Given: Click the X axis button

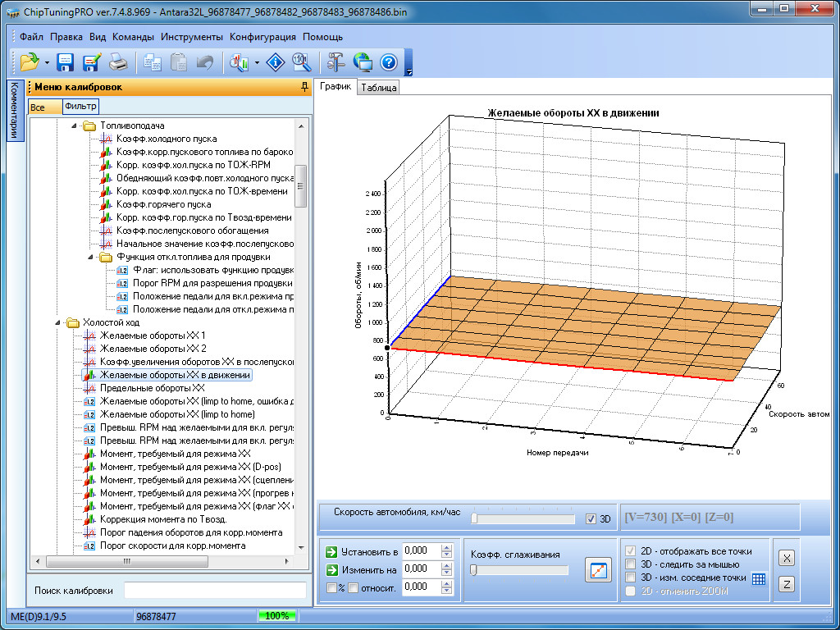Looking at the screenshot, I should pyautogui.click(x=785, y=558).
